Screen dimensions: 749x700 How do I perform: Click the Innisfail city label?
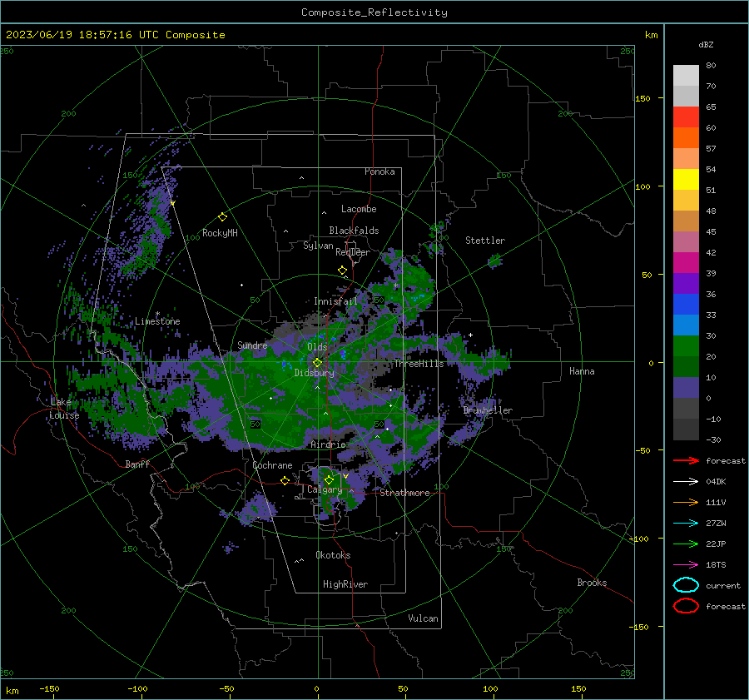point(335,301)
